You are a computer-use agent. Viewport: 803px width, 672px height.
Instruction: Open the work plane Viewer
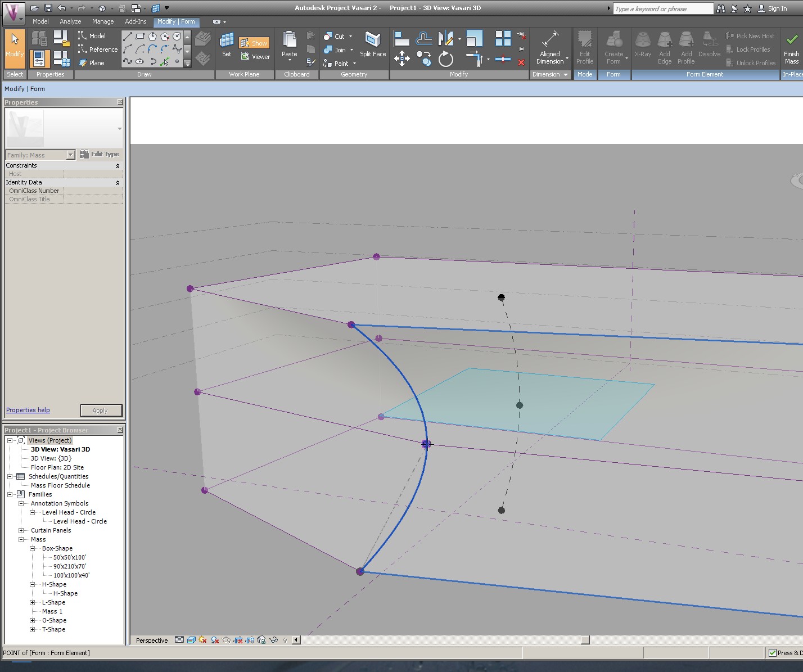(x=255, y=57)
